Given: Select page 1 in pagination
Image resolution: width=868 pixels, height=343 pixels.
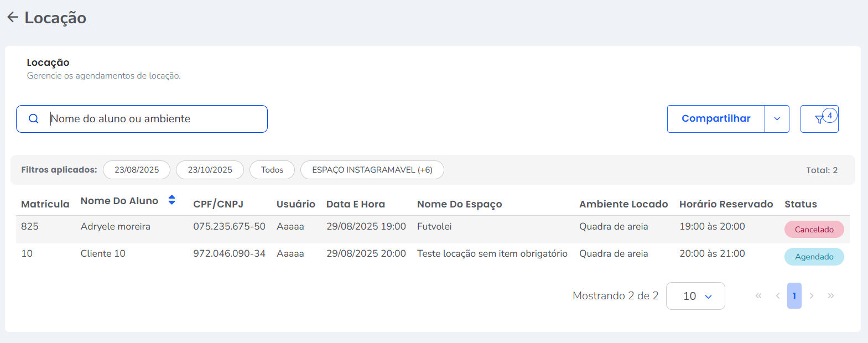Looking at the screenshot, I should [x=794, y=296].
